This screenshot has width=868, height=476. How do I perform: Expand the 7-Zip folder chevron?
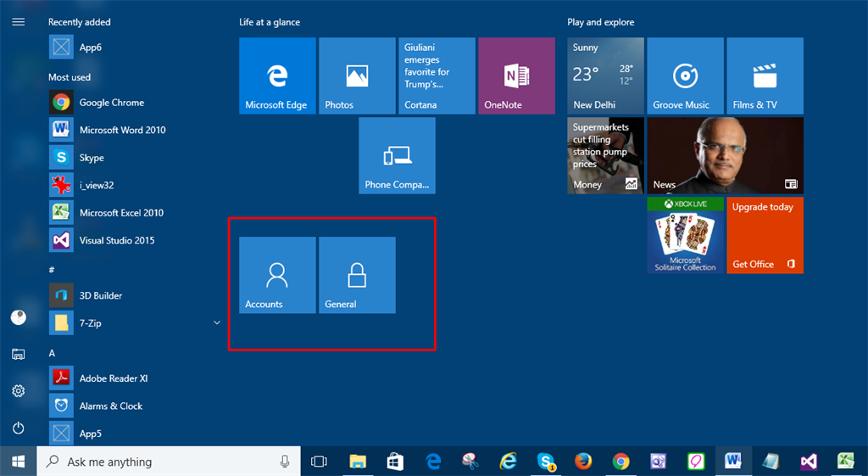[217, 322]
